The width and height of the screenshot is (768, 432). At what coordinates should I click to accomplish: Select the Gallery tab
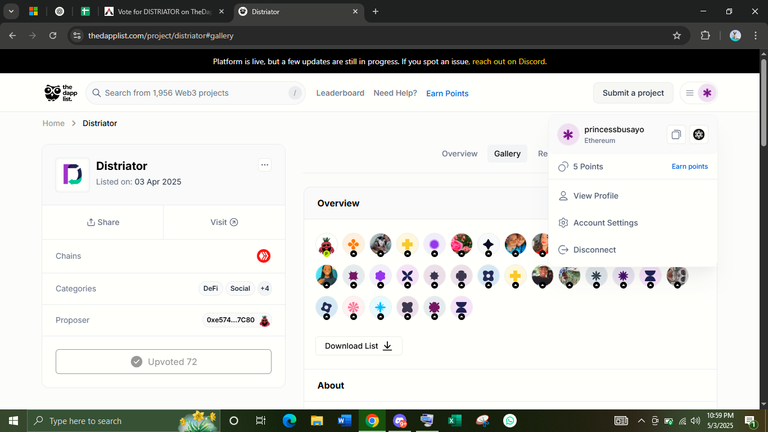(x=507, y=154)
